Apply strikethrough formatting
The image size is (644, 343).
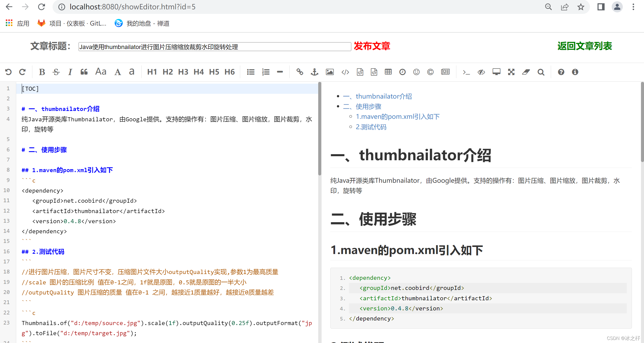(56, 72)
